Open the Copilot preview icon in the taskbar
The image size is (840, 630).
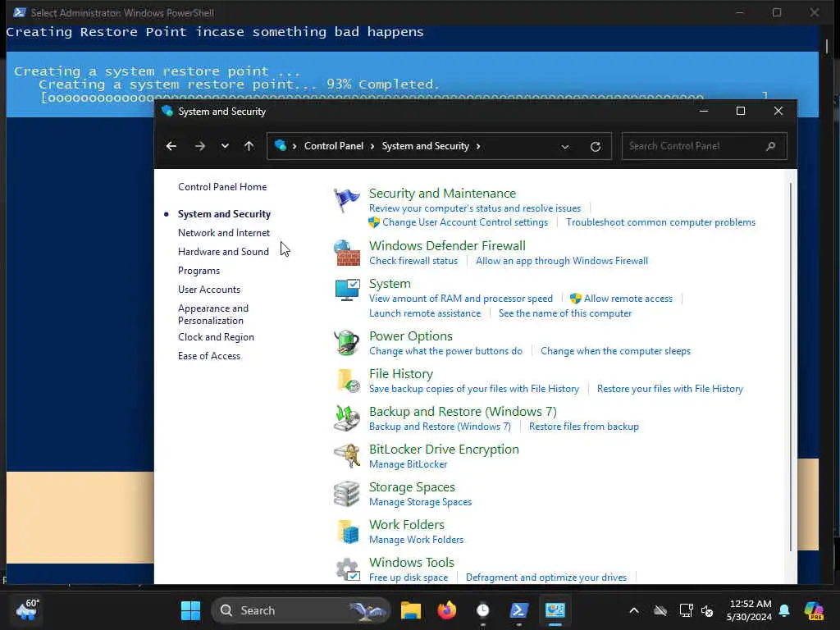tap(813, 610)
